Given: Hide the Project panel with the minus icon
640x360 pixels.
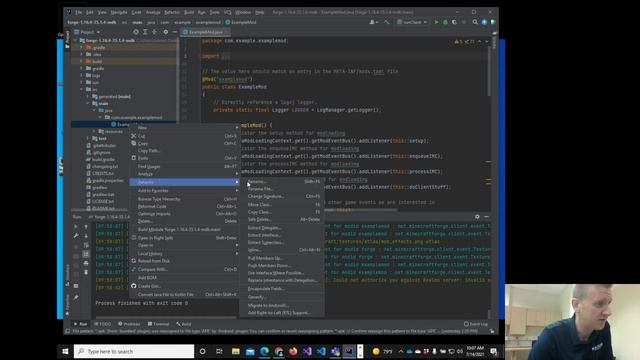Looking at the screenshot, I should pos(175,32).
